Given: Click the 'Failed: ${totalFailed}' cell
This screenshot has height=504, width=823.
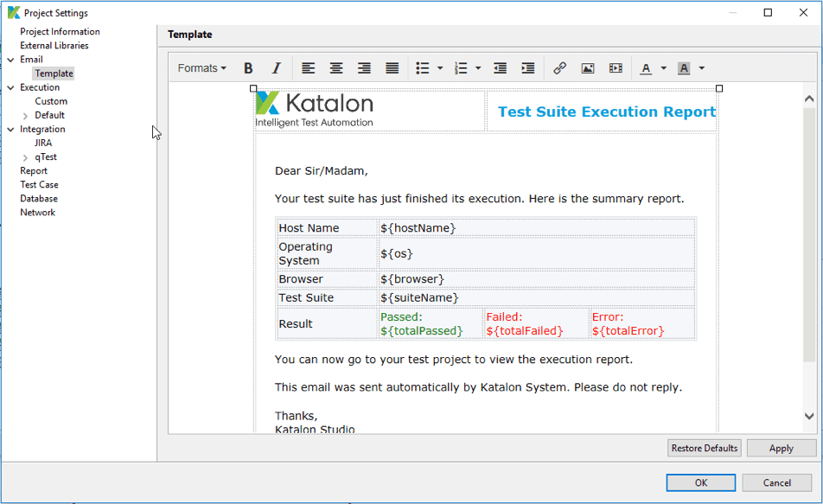Looking at the screenshot, I should point(536,324).
